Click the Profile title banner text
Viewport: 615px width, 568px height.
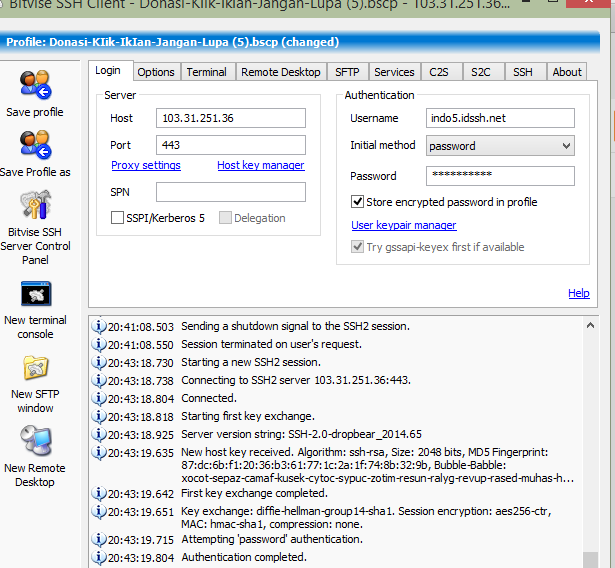(173, 42)
